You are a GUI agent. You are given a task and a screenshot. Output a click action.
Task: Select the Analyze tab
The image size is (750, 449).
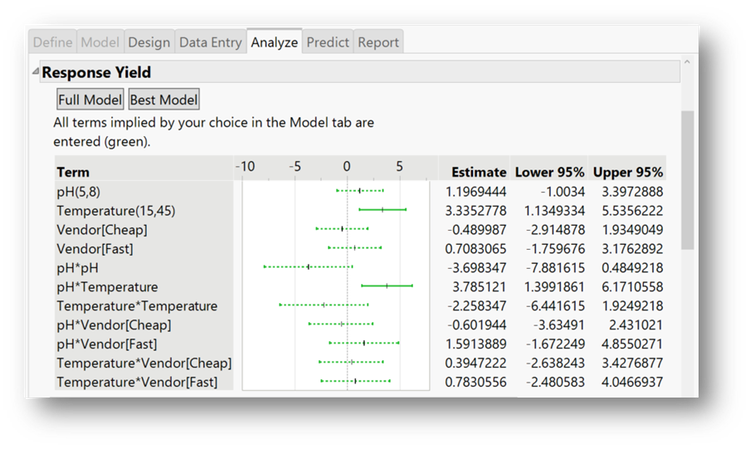tap(274, 42)
